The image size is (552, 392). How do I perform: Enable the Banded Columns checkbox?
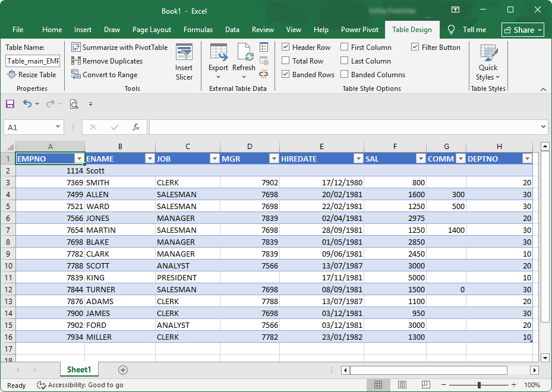[344, 74]
